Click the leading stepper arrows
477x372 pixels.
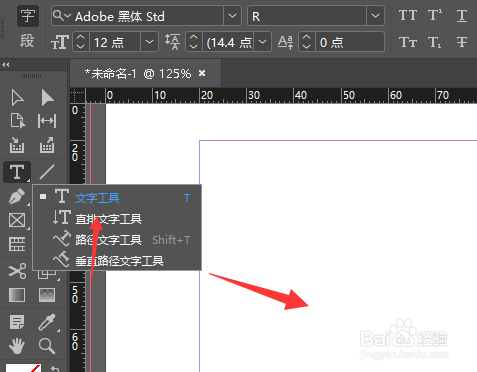tap(194, 42)
